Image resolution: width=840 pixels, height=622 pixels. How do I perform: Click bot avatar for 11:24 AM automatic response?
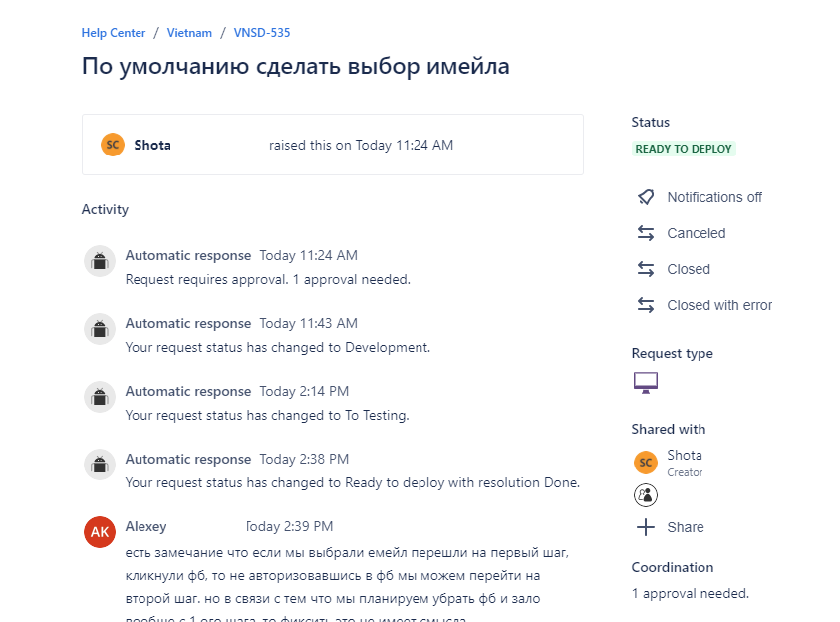coord(100,261)
